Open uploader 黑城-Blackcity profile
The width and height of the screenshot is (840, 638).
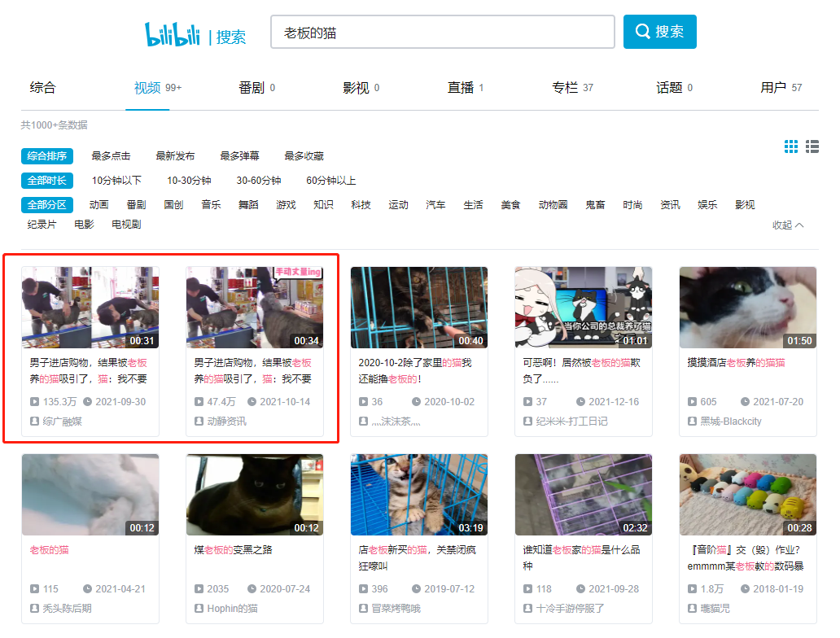tap(730, 422)
